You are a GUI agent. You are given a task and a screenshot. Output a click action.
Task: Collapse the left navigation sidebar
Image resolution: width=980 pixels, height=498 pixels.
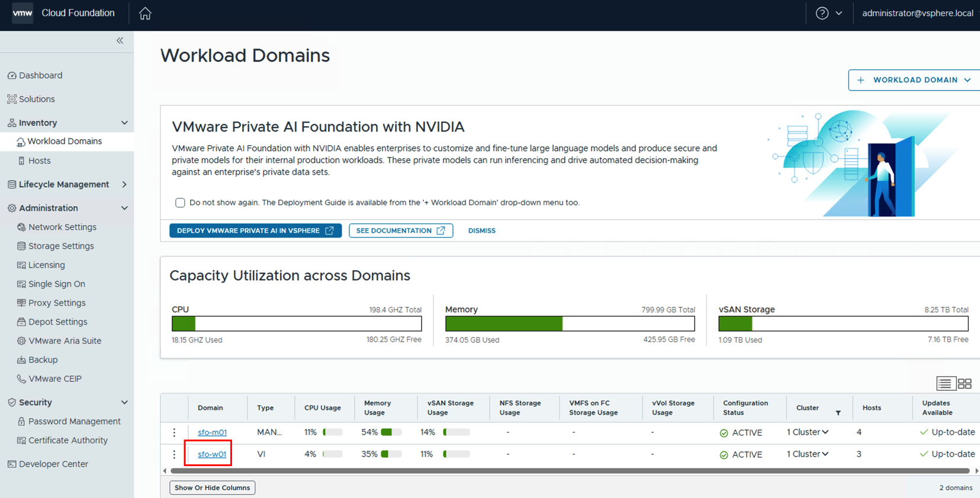120,41
